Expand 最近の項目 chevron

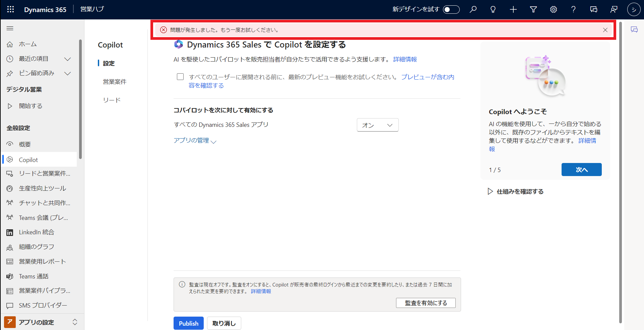point(68,59)
